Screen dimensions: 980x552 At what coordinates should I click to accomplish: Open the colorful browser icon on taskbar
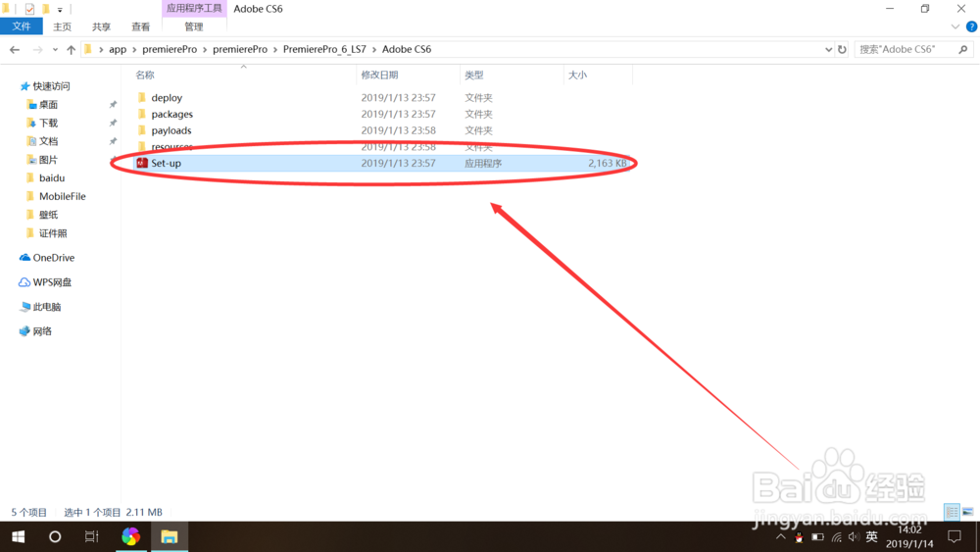coord(130,536)
